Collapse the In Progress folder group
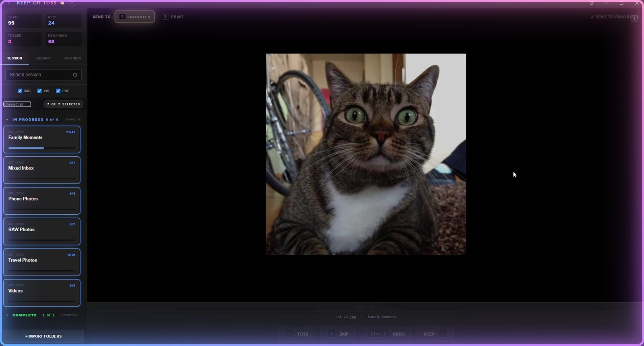The width and height of the screenshot is (644, 346). 7,120
